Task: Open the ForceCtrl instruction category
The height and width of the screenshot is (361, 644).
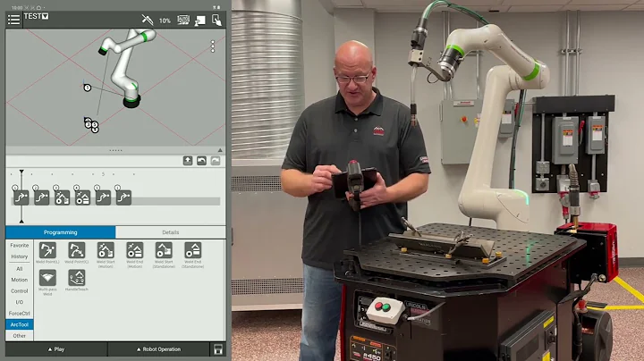Action: pos(20,314)
